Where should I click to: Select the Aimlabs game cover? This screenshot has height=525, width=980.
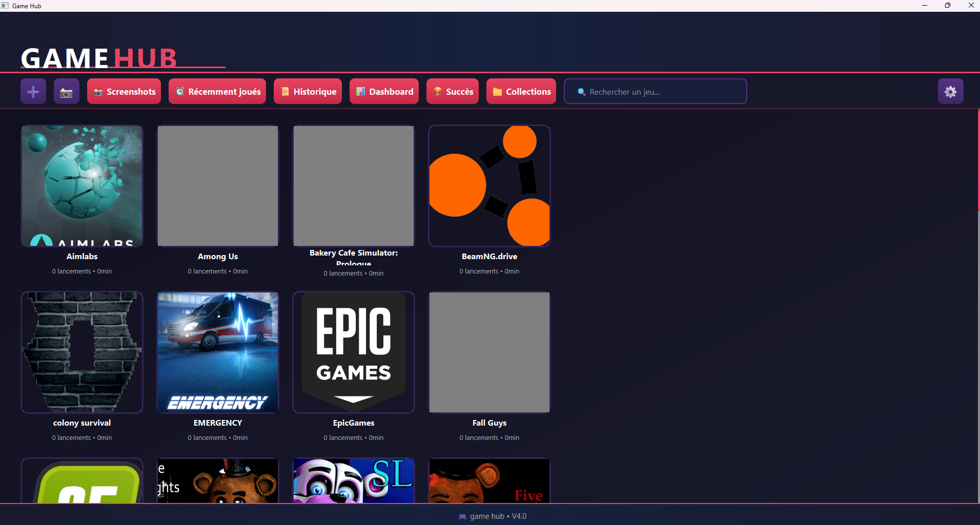[x=82, y=186]
